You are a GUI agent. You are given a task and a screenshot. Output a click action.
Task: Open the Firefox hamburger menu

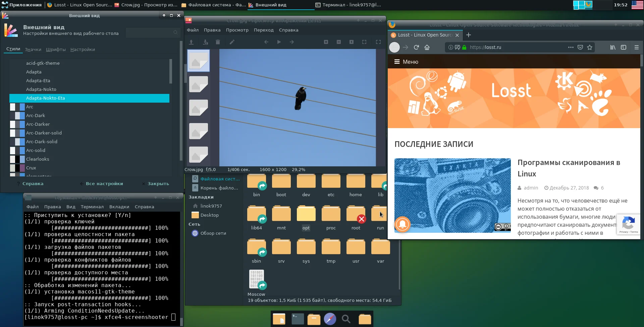click(636, 47)
